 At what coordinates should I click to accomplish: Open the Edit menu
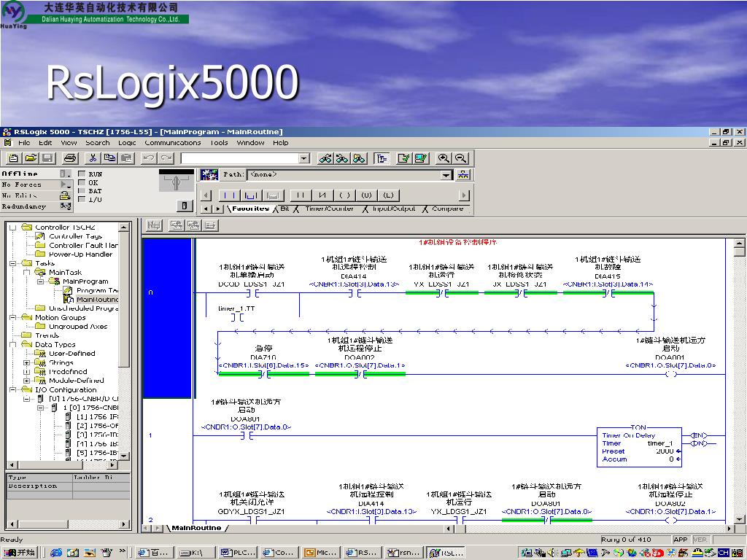point(45,143)
